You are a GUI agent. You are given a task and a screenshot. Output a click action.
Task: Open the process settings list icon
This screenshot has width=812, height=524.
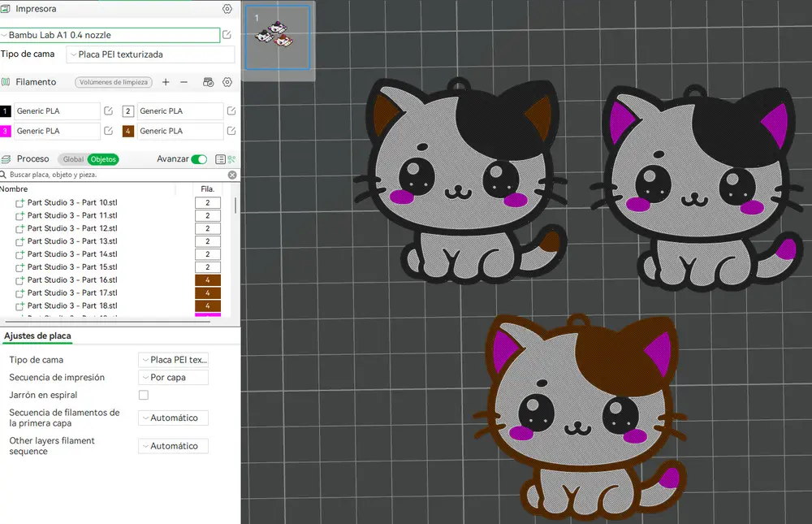220,159
